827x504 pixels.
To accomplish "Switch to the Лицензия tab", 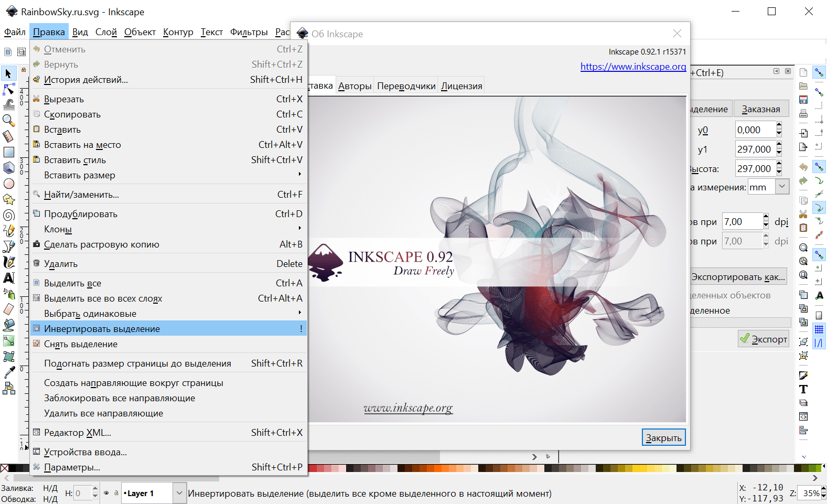I will click(461, 86).
